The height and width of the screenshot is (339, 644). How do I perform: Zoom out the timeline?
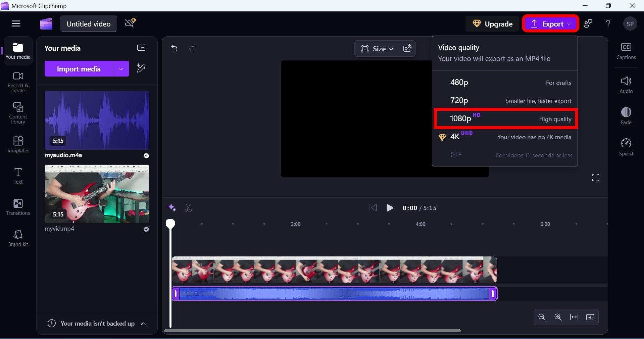tap(542, 317)
